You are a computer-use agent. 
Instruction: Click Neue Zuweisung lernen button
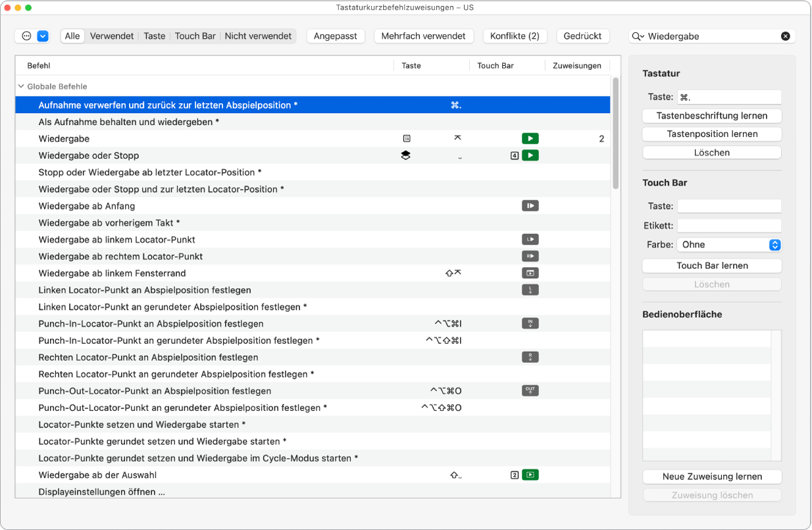pyautogui.click(x=711, y=477)
